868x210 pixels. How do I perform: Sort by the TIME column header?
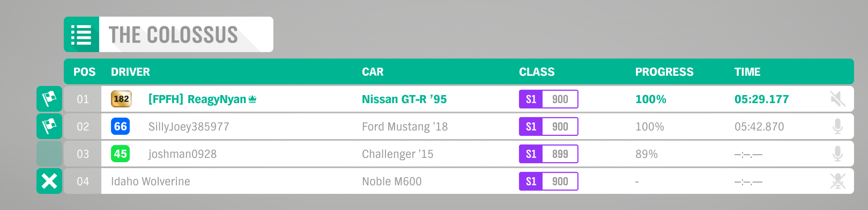click(x=747, y=72)
